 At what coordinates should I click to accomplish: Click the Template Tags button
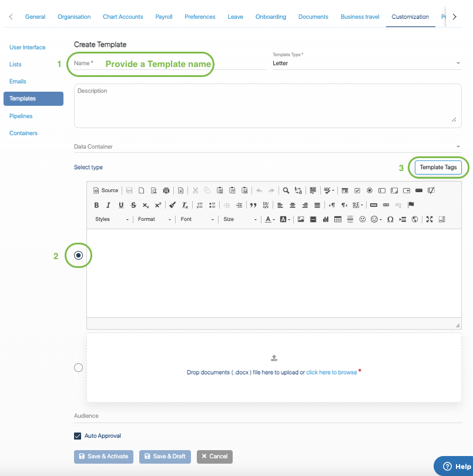(438, 167)
